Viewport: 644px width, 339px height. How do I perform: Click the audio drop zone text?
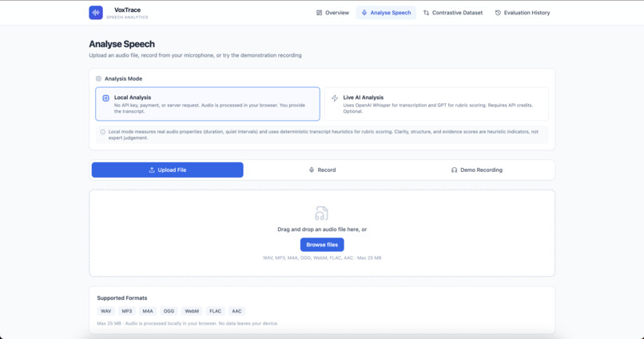pyautogui.click(x=322, y=229)
